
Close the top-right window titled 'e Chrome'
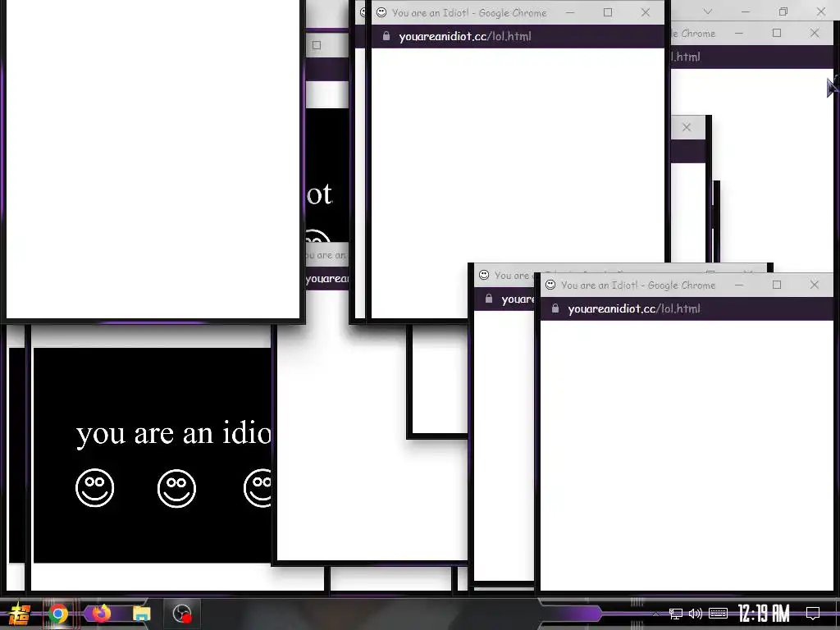tap(815, 33)
